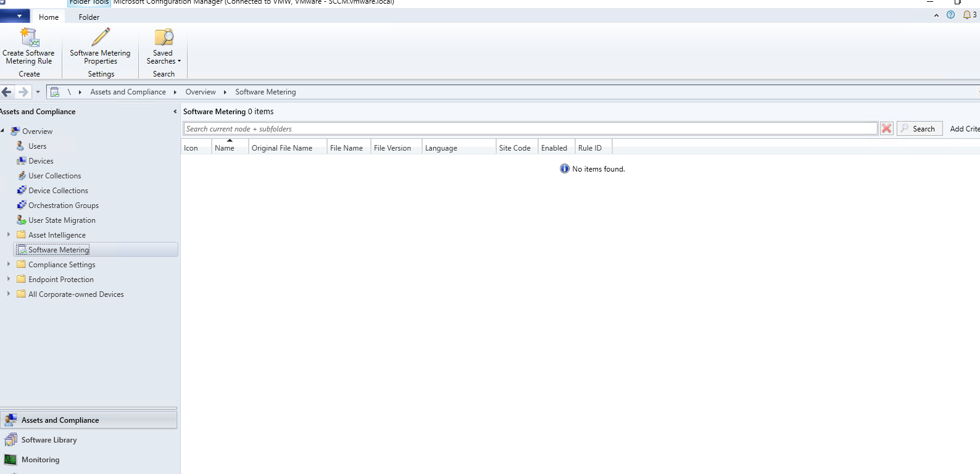Open Monitoring workspace icon
980x474 pixels.
pos(10,460)
